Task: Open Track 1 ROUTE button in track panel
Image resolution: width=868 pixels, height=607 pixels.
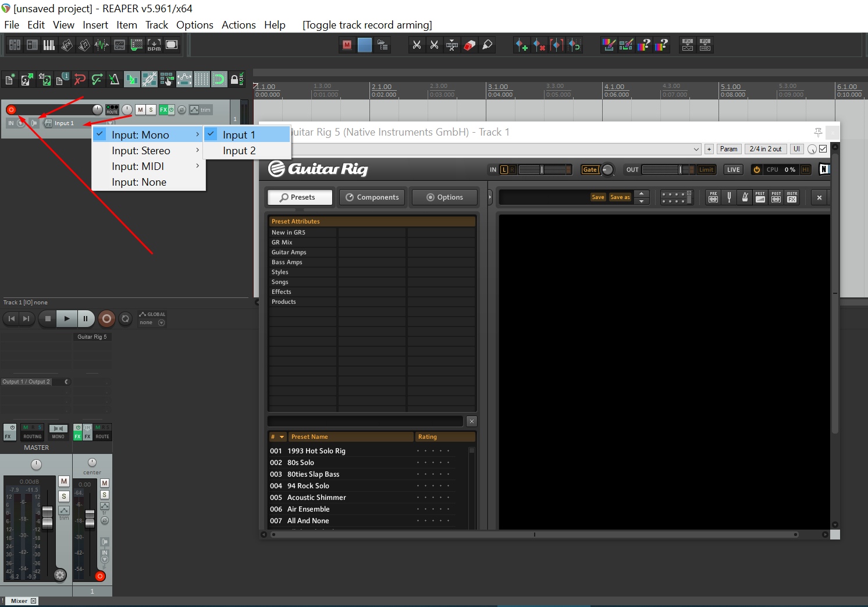Action: [112, 109]
